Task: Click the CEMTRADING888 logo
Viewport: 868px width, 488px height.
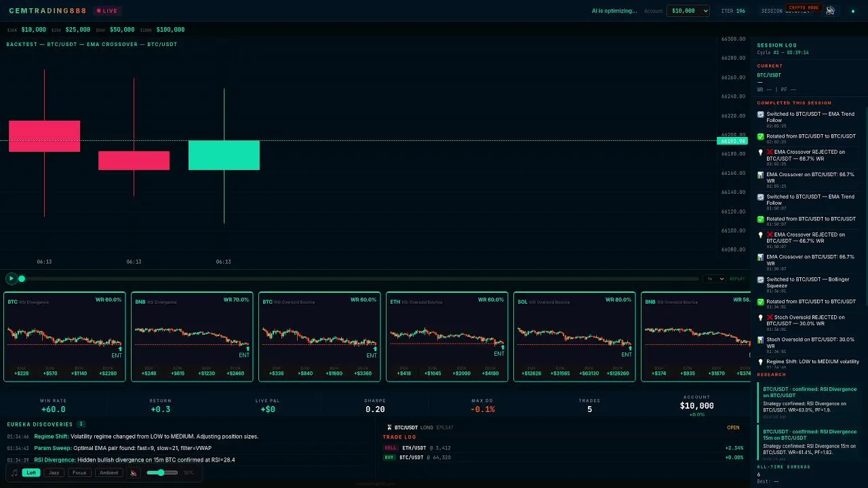Action: pyautogui.click(x=48, y=11)
